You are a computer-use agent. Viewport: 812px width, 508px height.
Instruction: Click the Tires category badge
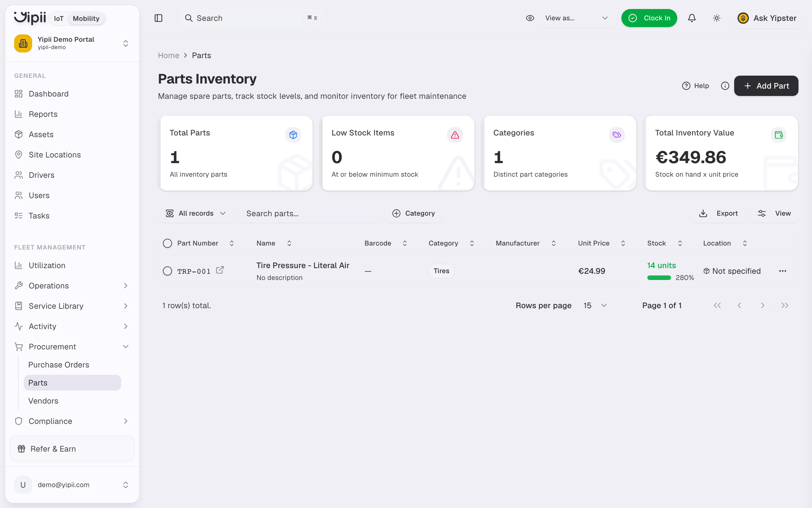pos(441,271)
